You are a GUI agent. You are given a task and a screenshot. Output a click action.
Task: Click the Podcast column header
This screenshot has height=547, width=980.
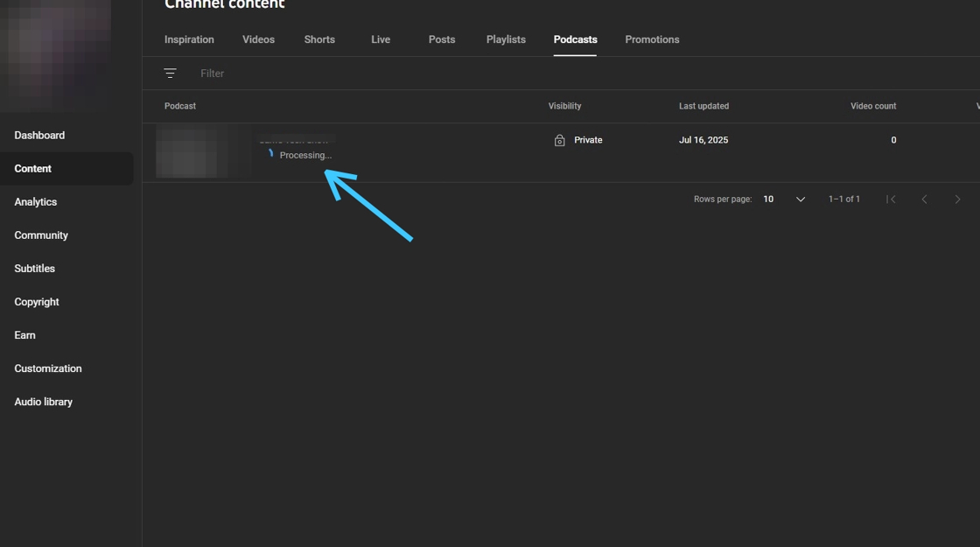coord(180,106)
